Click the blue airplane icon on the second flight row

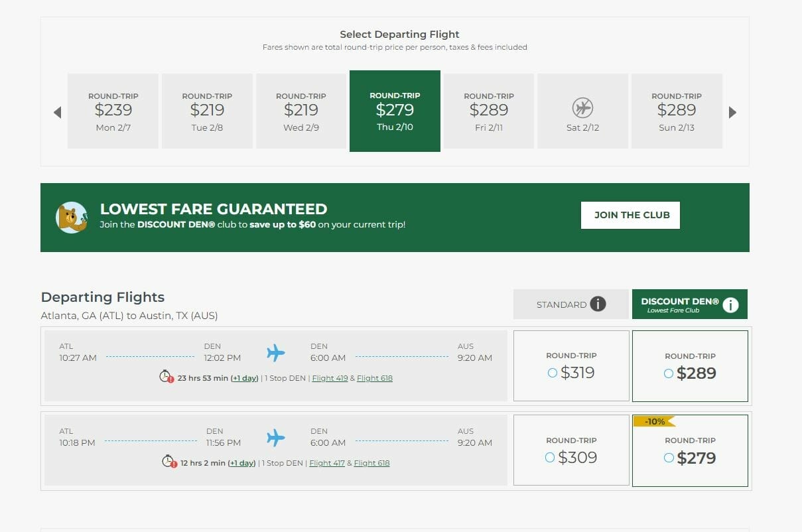(x=276, y=437)
